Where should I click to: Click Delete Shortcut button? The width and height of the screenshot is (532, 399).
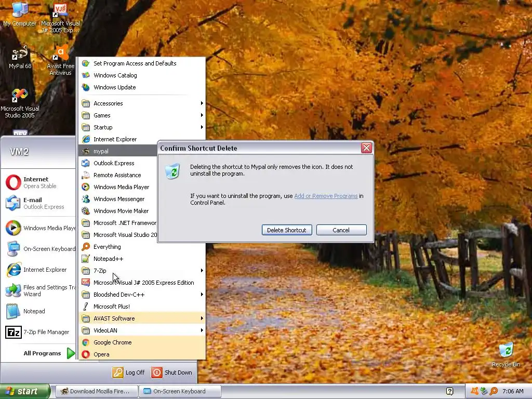click(x=287, y=230)
